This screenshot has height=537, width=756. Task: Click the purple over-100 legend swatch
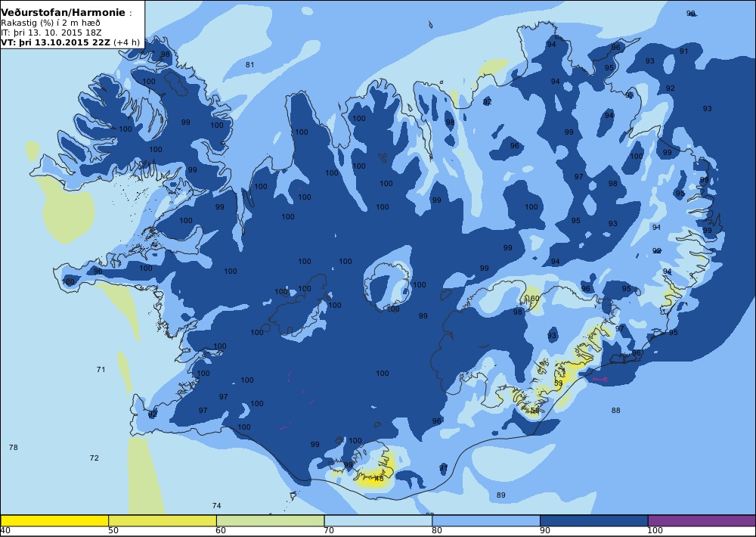coord(702,520)
